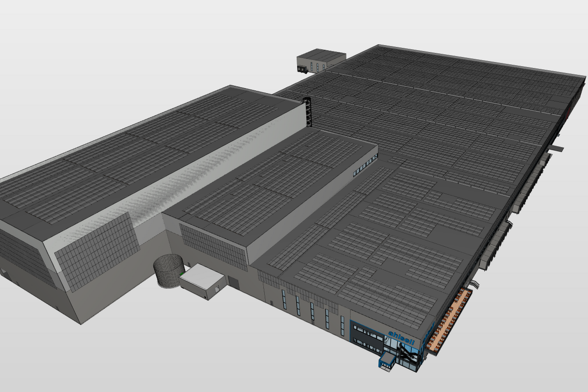Click the small detached building at top
Viewport: 588px width, 392px height.
[321, 60]
